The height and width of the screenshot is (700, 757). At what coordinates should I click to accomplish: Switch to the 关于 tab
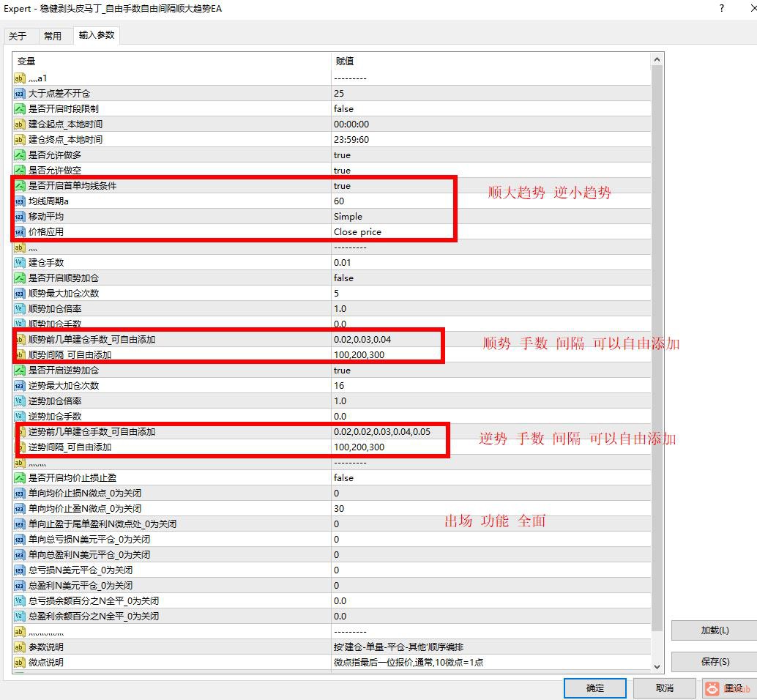(18, 36)
